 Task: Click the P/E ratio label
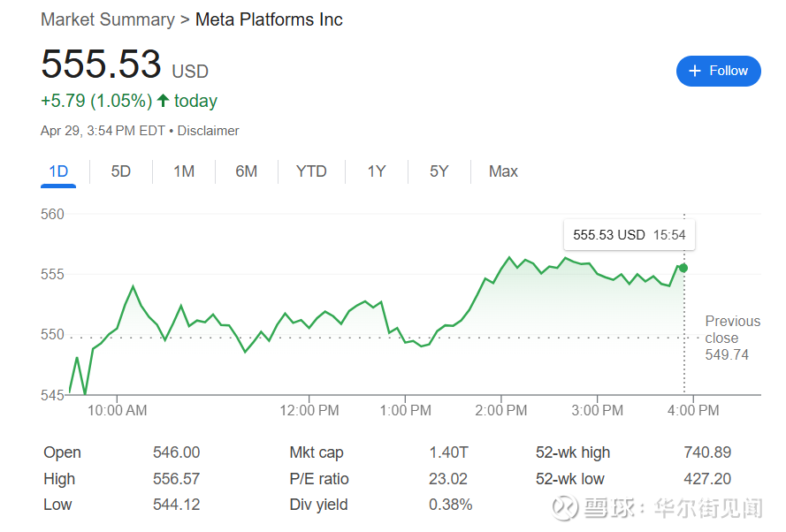(x=319, y=479)
